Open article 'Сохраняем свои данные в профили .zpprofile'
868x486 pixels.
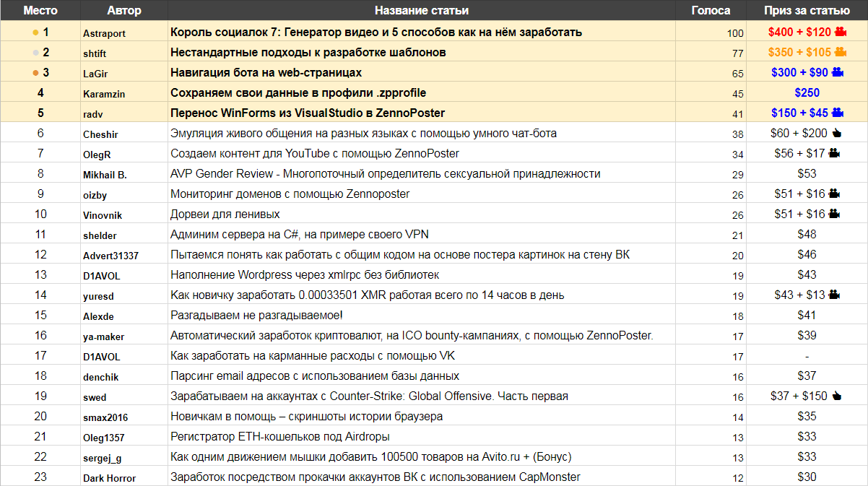pyautogui.click(x=298, y=93)
